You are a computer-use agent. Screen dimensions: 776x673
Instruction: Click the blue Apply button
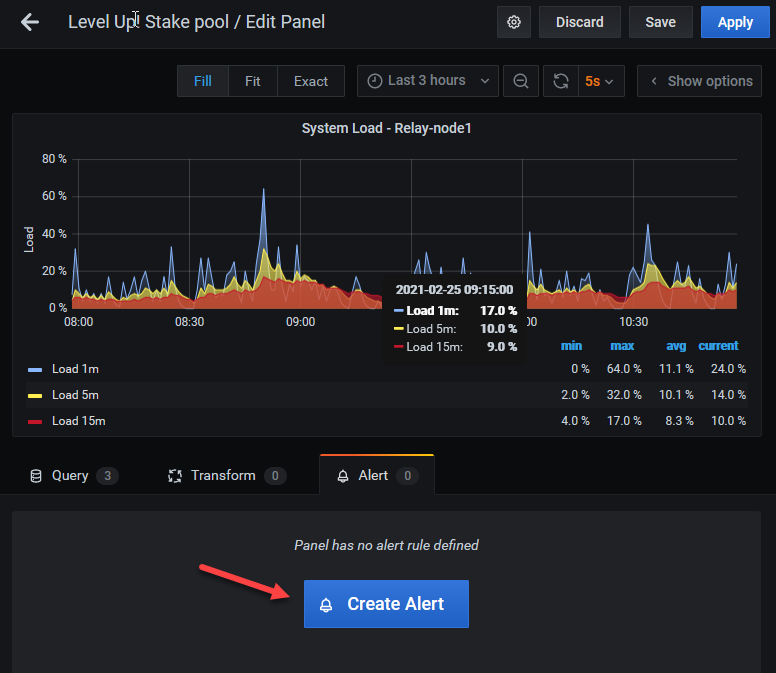735,22
